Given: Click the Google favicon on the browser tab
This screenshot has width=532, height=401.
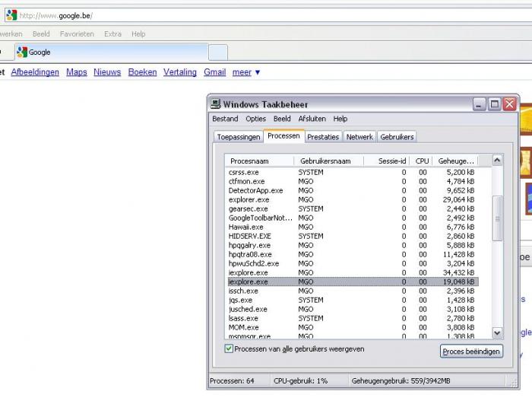Looking at the screenshot, I should pos(22,52).
